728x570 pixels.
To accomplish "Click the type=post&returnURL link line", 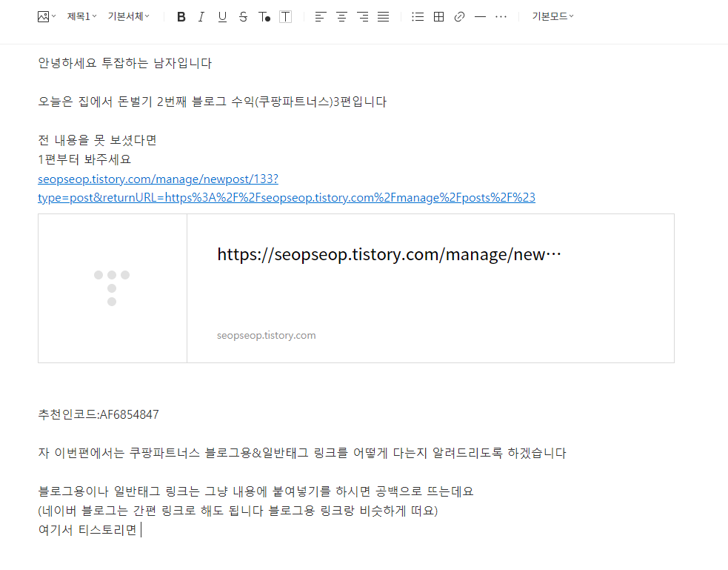I will (x=287, y=198).
